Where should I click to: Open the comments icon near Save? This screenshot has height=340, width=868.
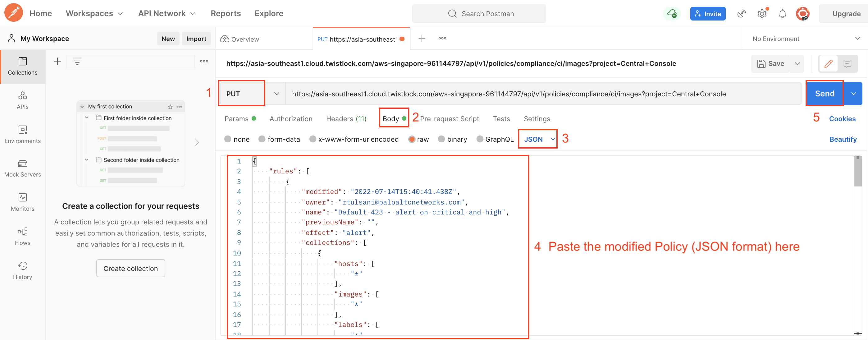[x=847, y=63]
